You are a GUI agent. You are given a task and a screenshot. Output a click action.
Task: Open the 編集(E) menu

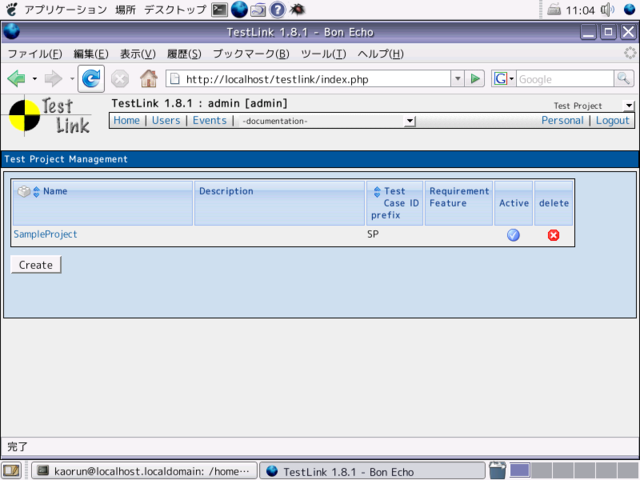(x=91, y=54)
